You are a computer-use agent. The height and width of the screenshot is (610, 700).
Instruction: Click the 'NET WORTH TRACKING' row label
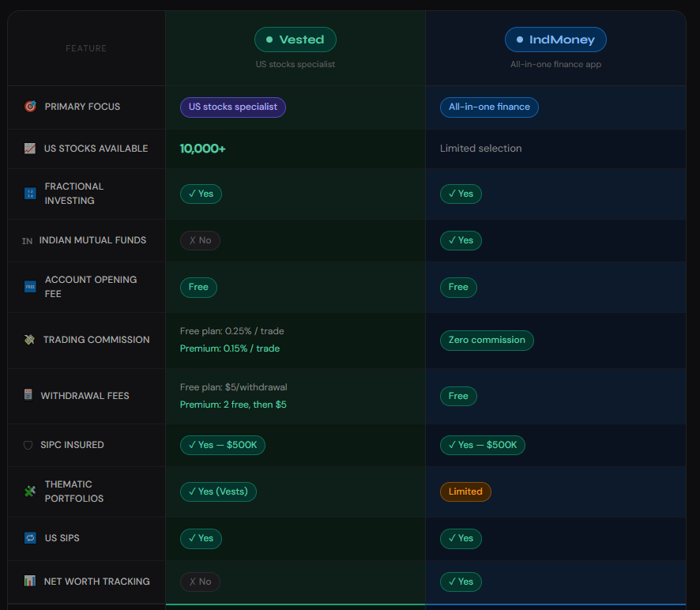click(97, 582)
